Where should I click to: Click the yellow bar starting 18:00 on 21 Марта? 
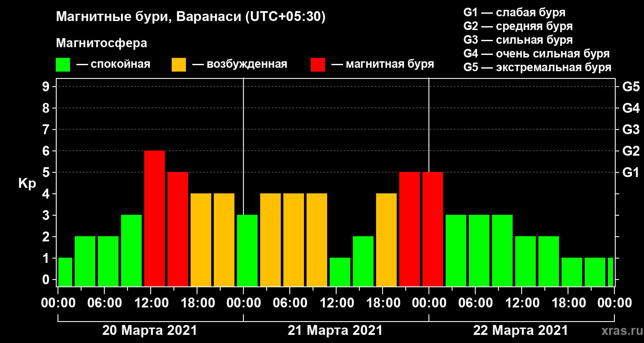click(386, 240)
